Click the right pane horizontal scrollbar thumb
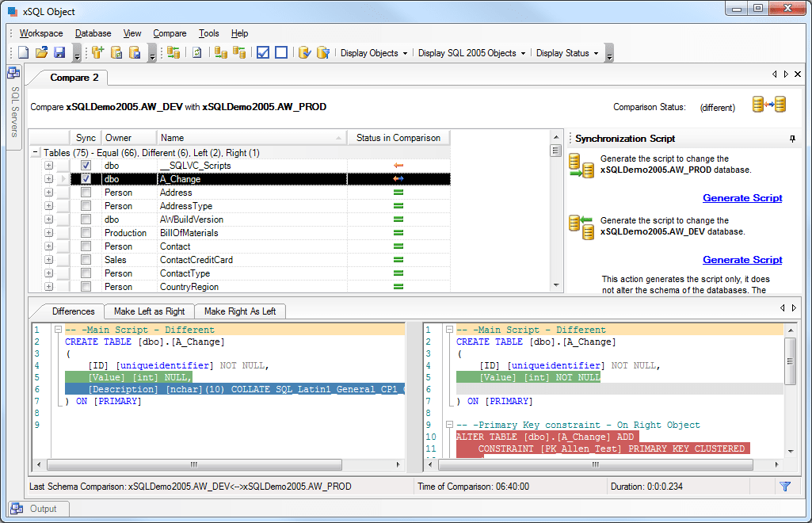The width and height of the screenshot is (812, 523). pyautogui.click(x=596, y=464)
